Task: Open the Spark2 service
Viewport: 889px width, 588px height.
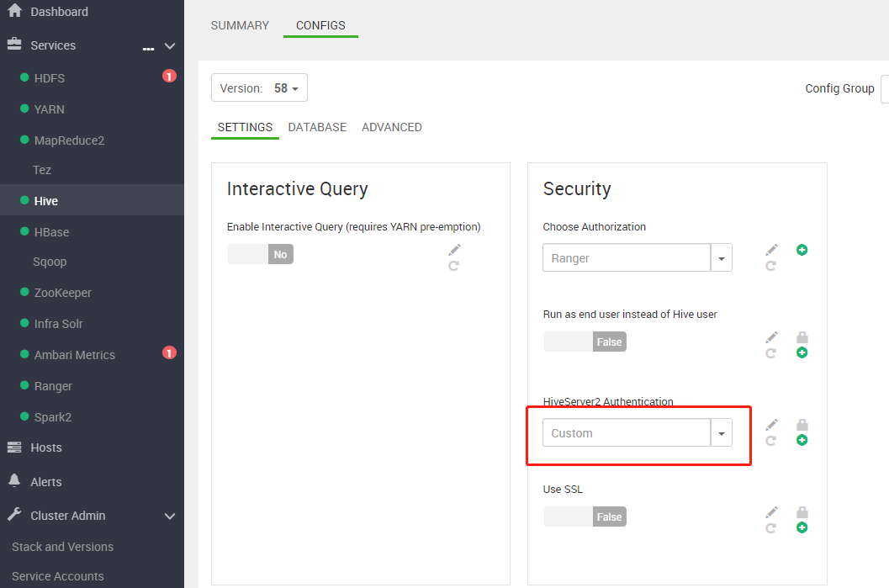Action: [53, 417]
